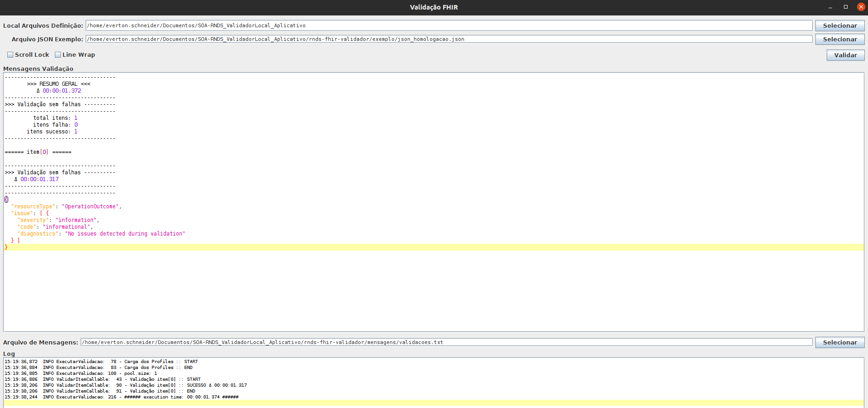Click Selecionar for Local Arquivos Definição
The height and width of the screenshot is (408, 868).
click(x=840, y=25)
